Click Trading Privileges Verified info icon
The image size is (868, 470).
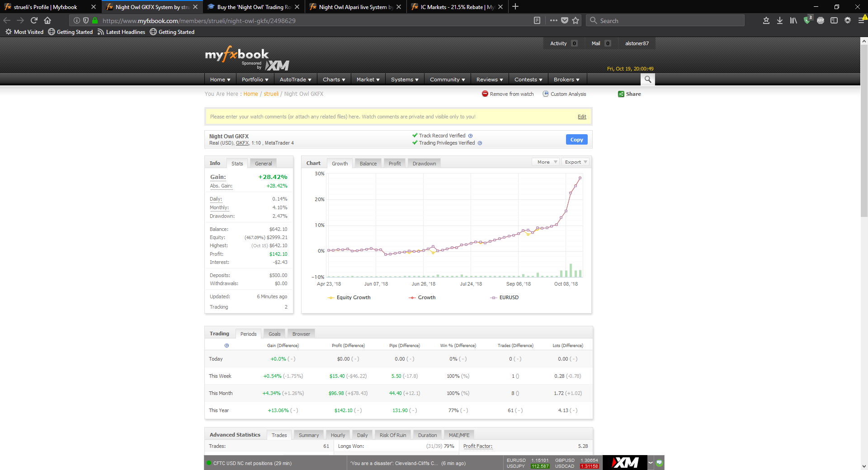[x=480, y=143]
